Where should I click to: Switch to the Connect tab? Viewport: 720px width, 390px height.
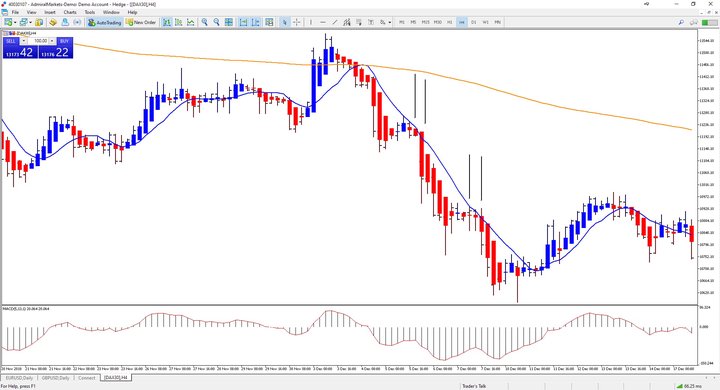pyautogui.click(x=87, y=378)
